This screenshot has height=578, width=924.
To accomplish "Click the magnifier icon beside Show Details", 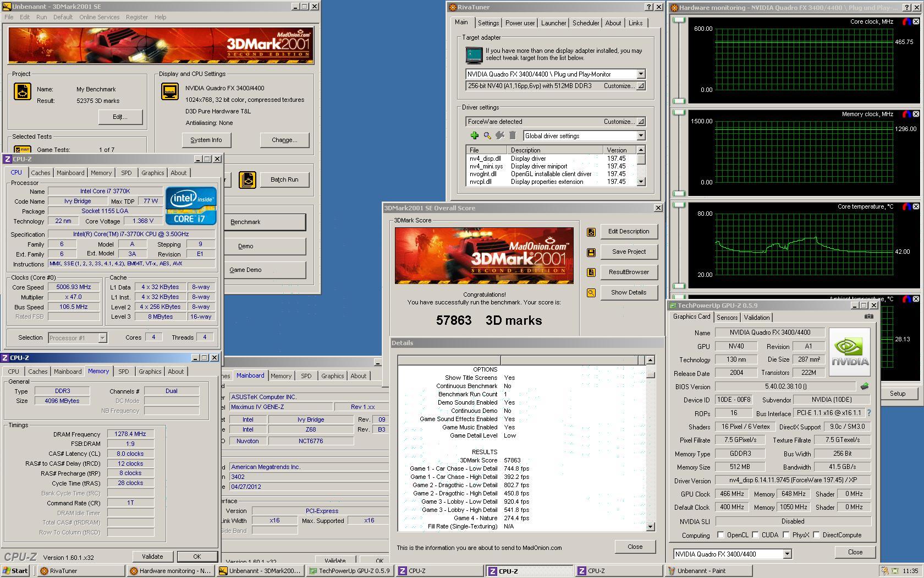I will coord(591,293).
